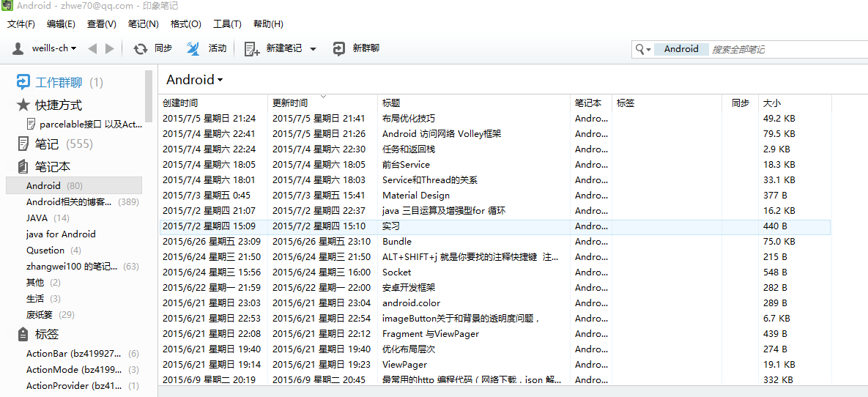
Task: Open the 帮助(H) menu
Action: 269,24
